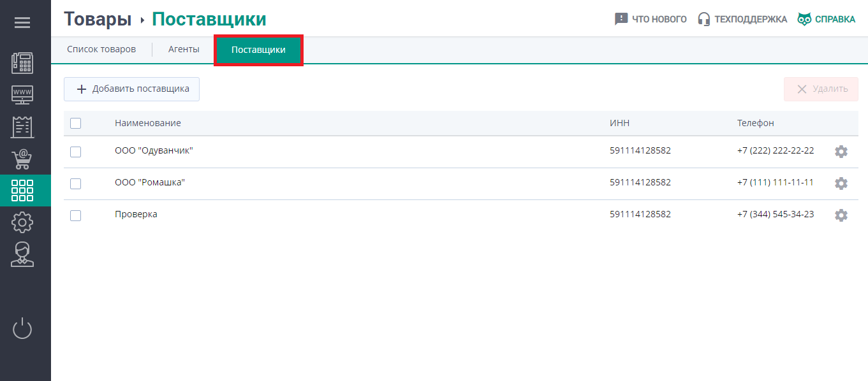
Task: Open settings gear for Проверка row
Action: (x=841, y=215)
